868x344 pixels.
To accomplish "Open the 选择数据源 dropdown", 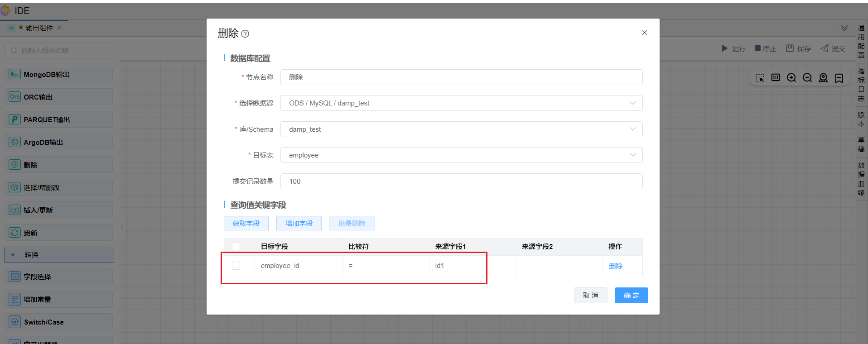I will pos(461,103).
